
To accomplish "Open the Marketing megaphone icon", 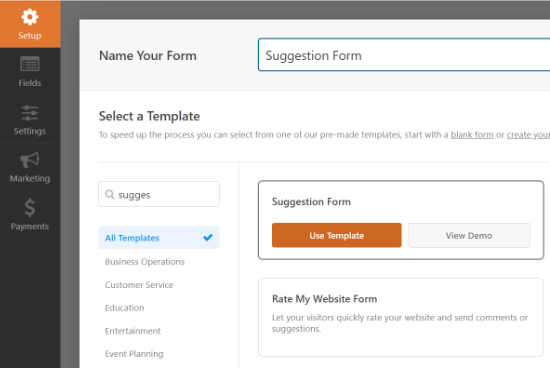I will click(30, 160).
